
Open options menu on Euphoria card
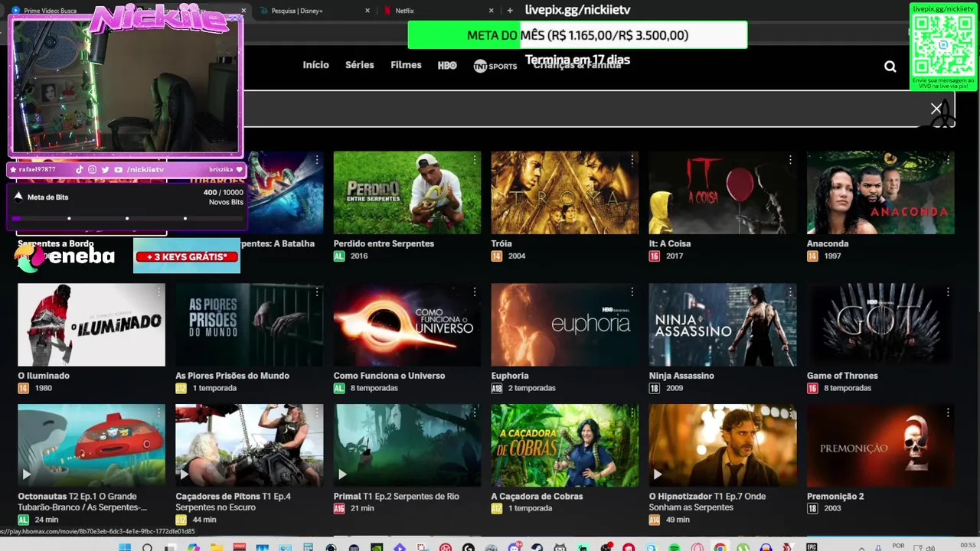click(x=632, y=292)
